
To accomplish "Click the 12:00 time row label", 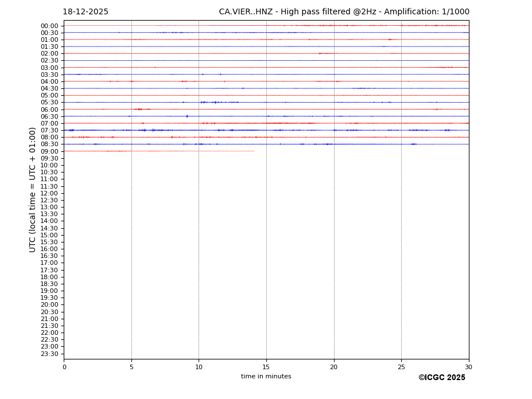I will tap(49, 193).
